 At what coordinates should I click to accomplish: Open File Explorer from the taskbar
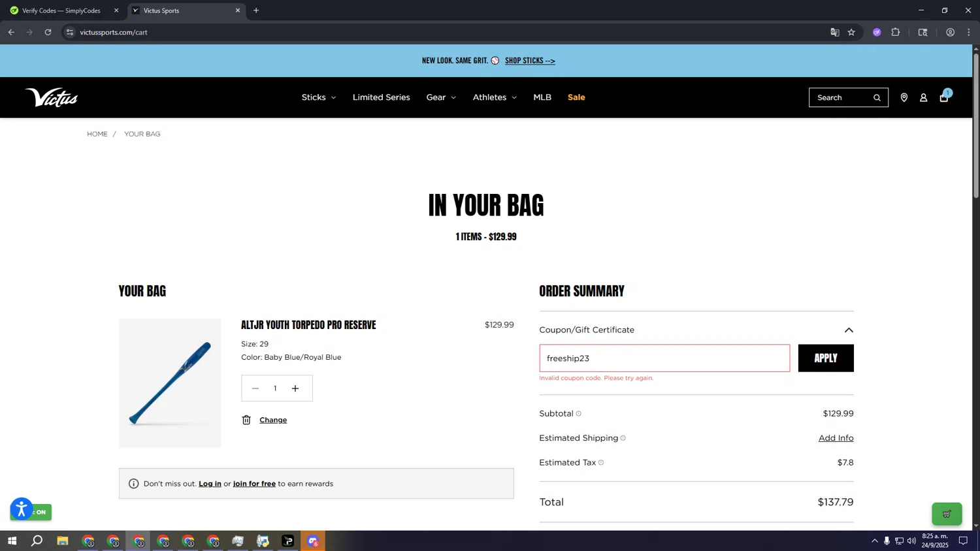pos(63,541)
